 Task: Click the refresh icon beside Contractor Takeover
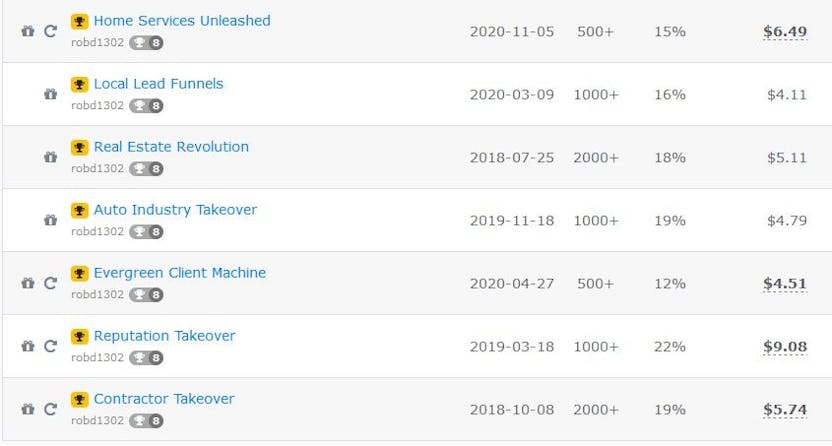(50, 410)
